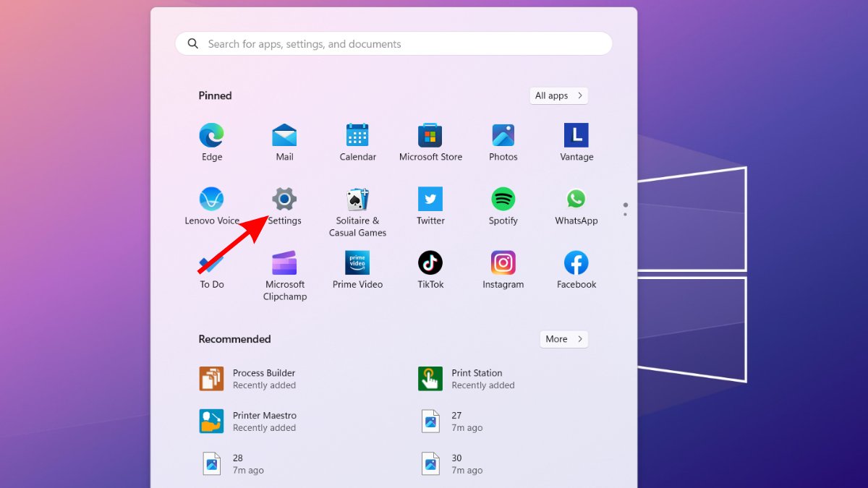Image resolution: width=868 pixels, height=488 pixels.
Task: Launch the Lenovo Voice app
Action: coord(212,206)
